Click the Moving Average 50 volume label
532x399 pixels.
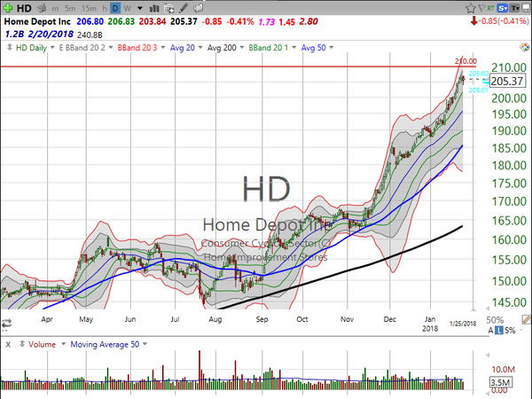105,344
